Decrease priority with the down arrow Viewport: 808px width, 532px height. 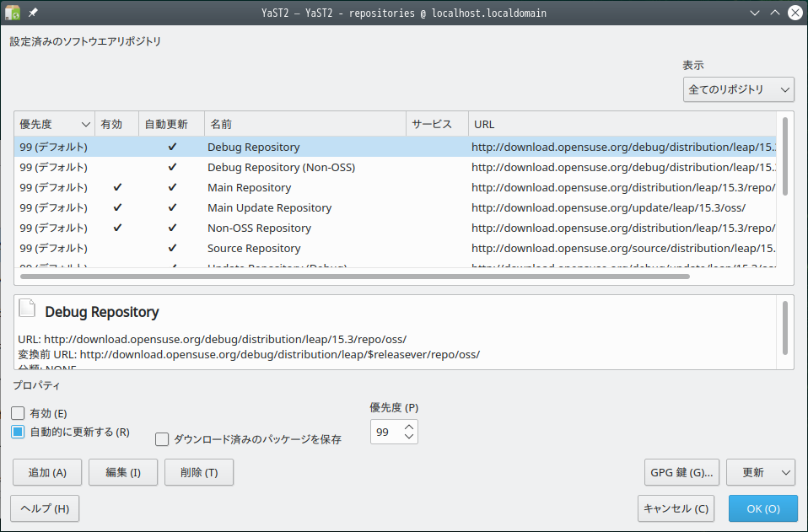[409, 437]
